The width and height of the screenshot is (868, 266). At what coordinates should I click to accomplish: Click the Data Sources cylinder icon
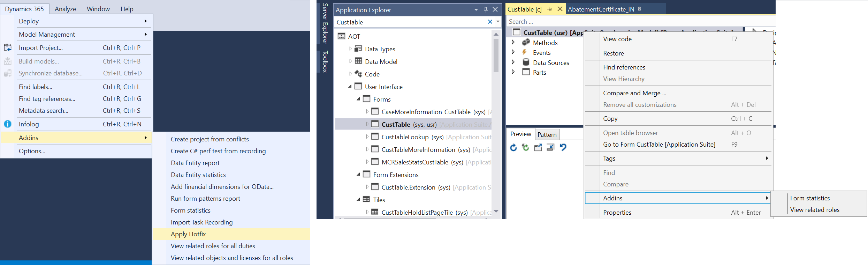(526, 62)
